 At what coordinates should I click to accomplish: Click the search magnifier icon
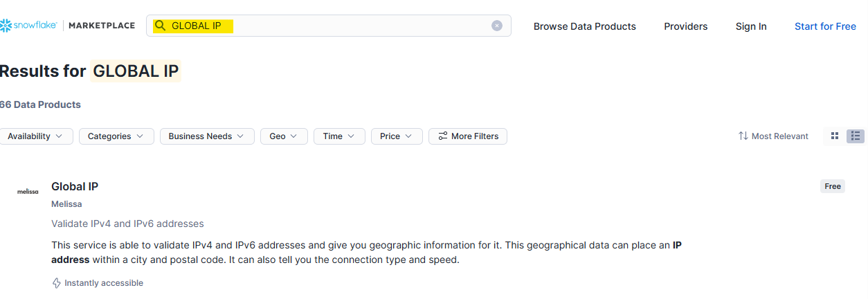160,26
